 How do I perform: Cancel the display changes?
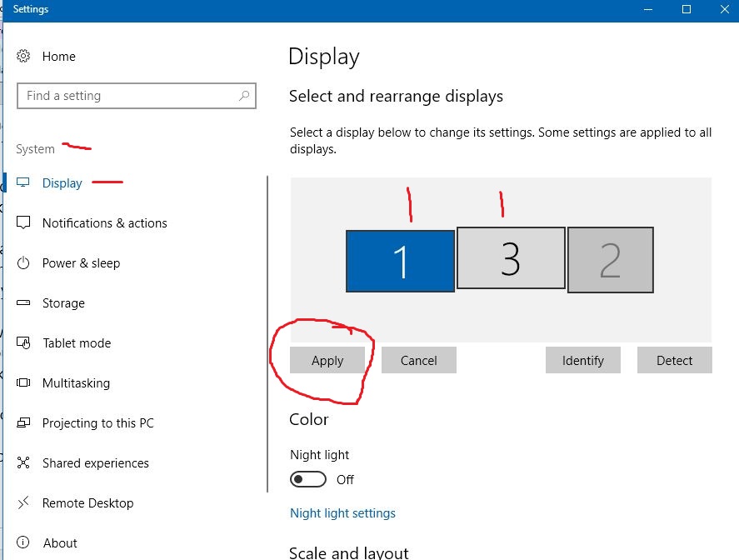pos(418,361)
